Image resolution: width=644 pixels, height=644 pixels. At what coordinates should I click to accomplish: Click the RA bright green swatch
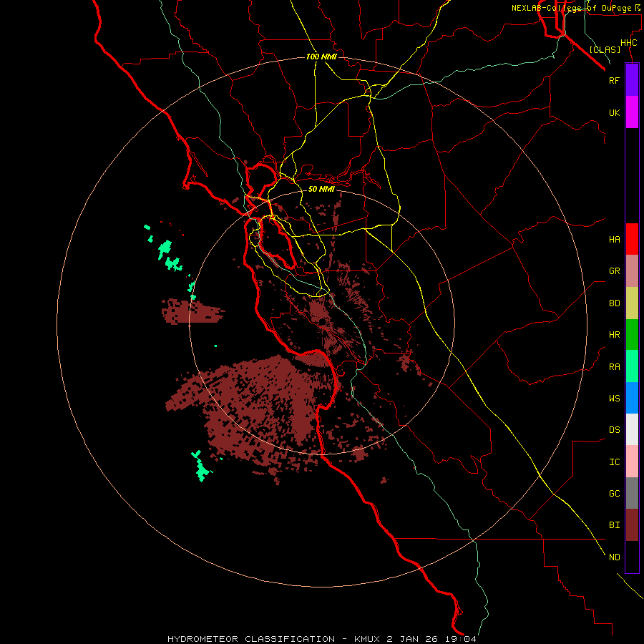coord(632,366)
